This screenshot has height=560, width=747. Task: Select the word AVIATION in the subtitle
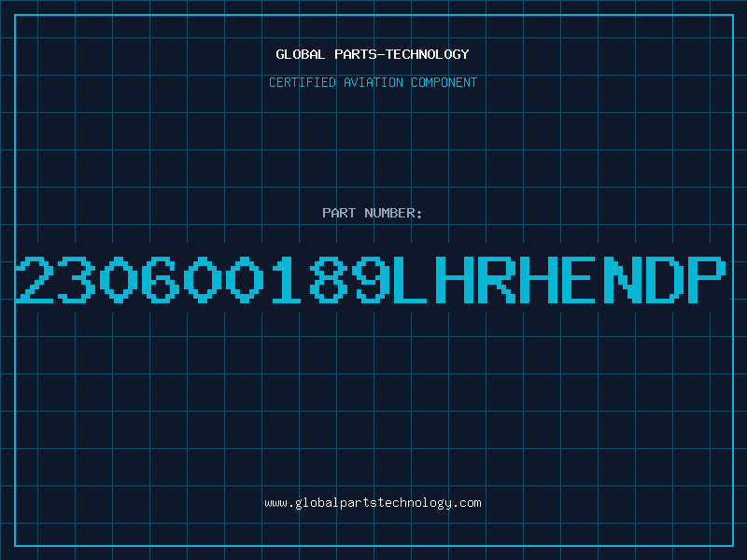pyautogui.click(x=373, y=82)
